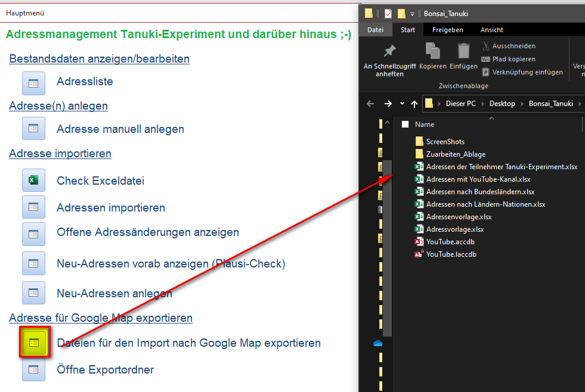Click the Öffne Exportordner icon
The width and height of the screenshot is (585, 392).
[33, 369]
